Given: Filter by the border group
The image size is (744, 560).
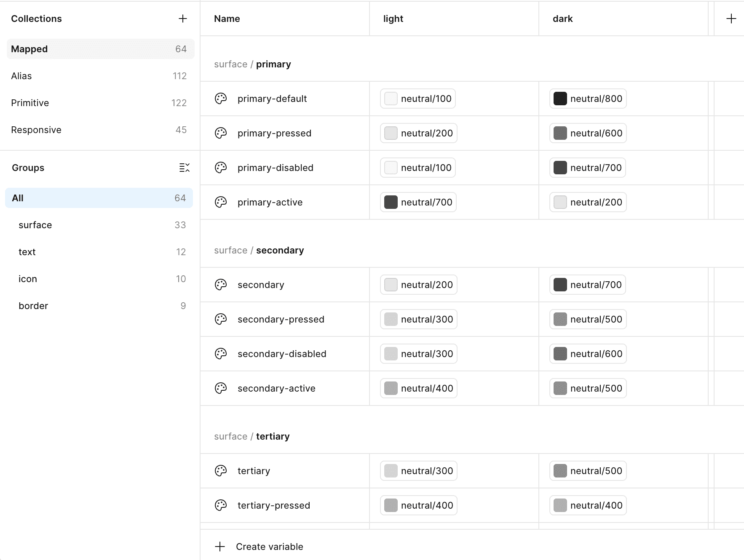Looking at the screenshot, I should 99,306.
